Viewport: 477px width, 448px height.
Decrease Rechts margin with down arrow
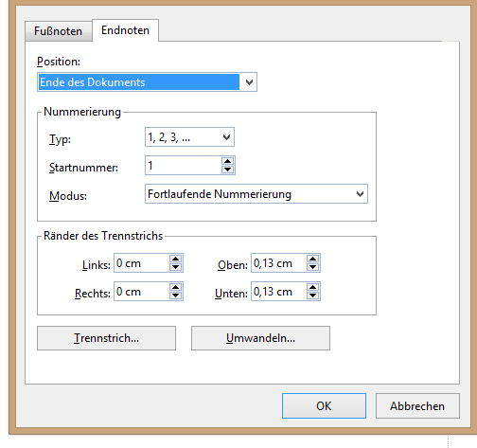[x=175, y=296]
